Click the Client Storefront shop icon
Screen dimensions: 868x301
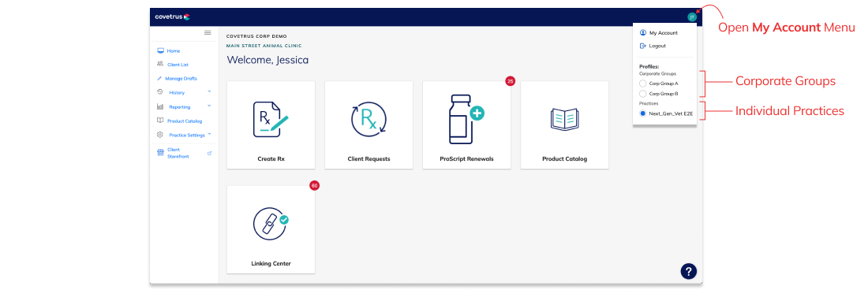160,153
